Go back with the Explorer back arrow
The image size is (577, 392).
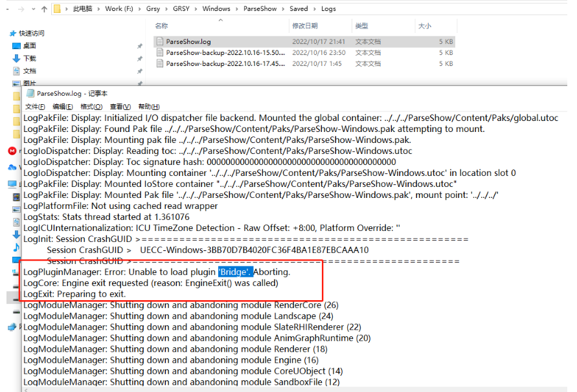[8, 9]
